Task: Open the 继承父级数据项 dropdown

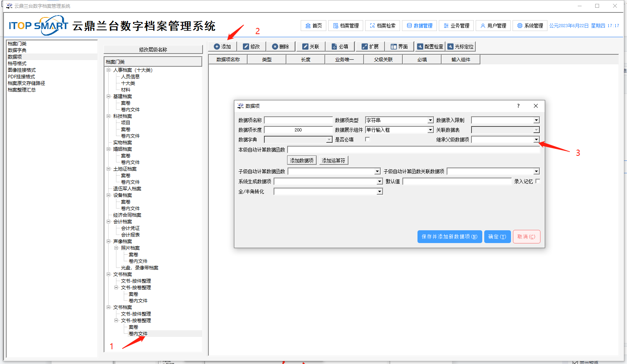Action: point(536,140)
